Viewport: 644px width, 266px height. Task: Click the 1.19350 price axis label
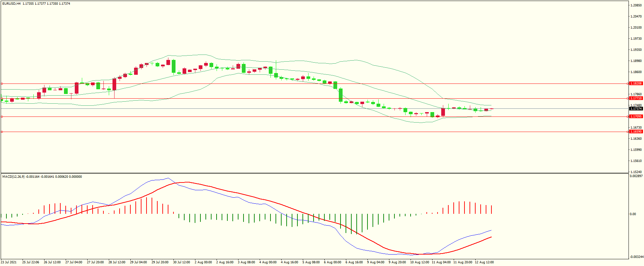tap(636, 50)
